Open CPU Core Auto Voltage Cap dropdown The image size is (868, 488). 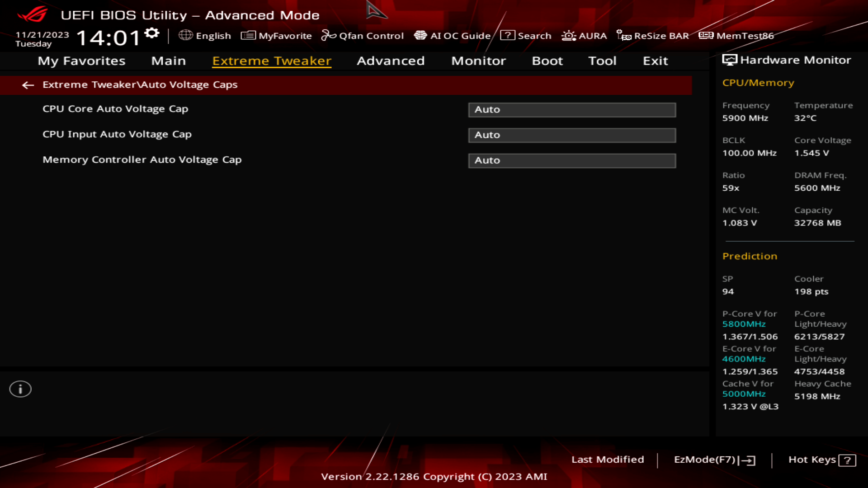572,110
